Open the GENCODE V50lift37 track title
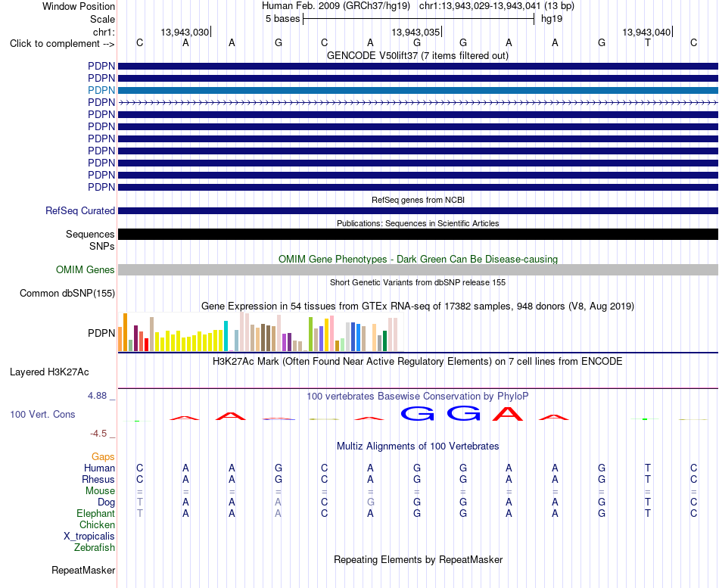 click(417, 56)
